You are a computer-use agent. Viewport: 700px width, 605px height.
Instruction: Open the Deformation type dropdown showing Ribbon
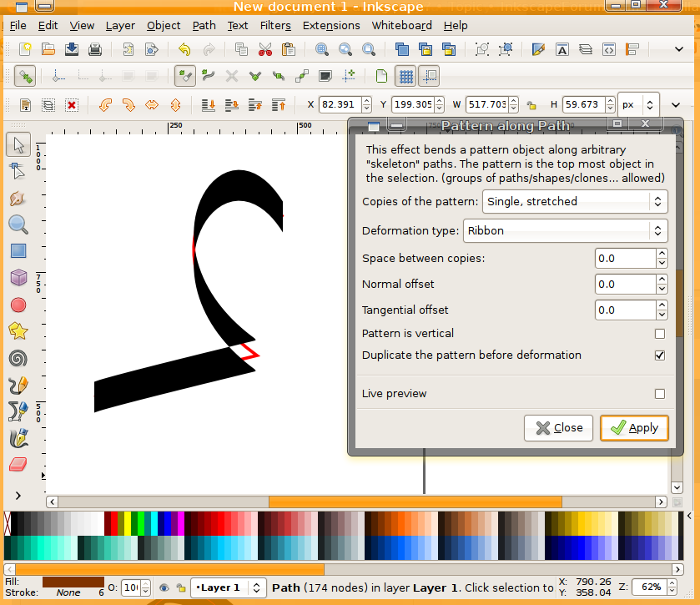point(566,230)
